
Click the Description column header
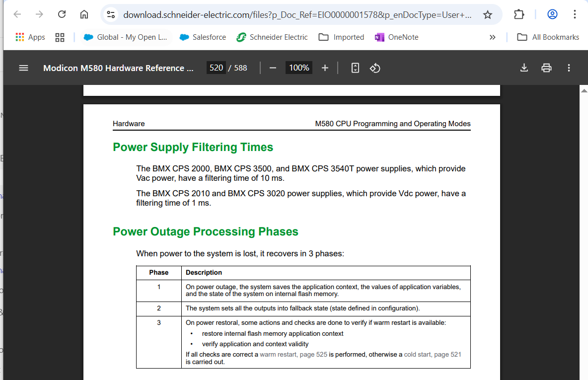(x=204, y=273)
